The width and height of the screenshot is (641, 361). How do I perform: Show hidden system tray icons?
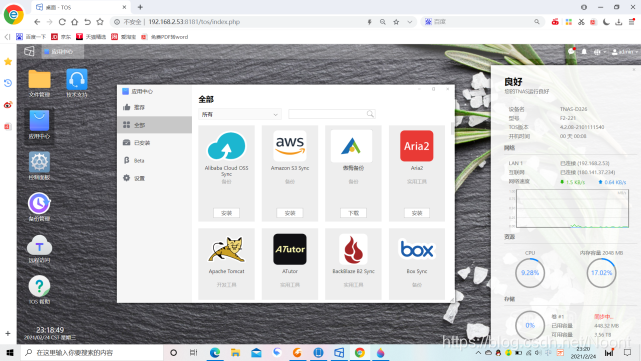(478, 352)
